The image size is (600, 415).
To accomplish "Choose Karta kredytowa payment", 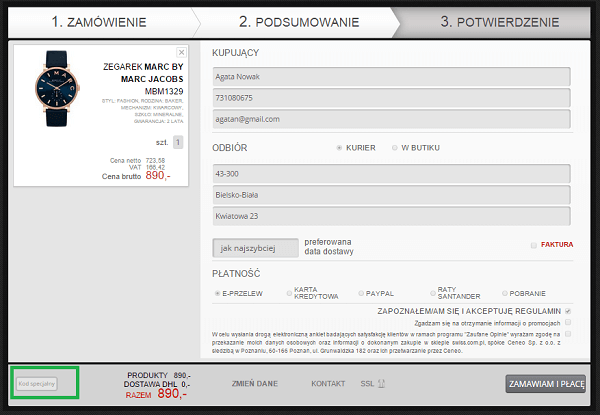I will point(288,293).
